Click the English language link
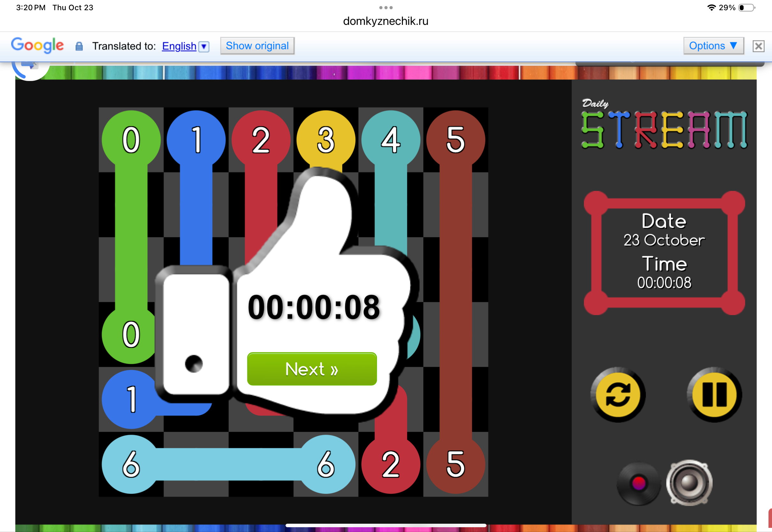This screenshot has width=772, height=532. point(179,46)
